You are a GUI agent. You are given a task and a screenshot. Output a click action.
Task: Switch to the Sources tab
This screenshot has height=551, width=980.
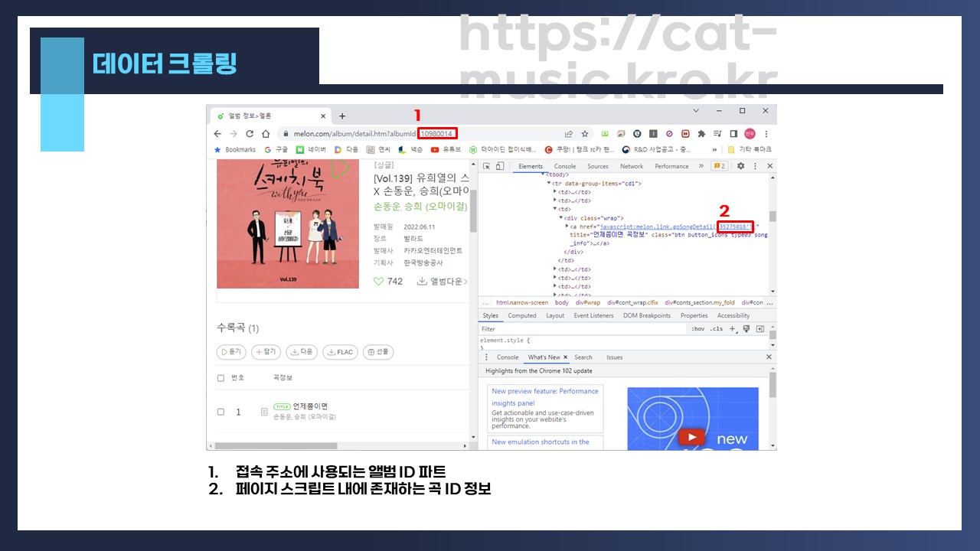pyautogui.click(x=598, y=166)
